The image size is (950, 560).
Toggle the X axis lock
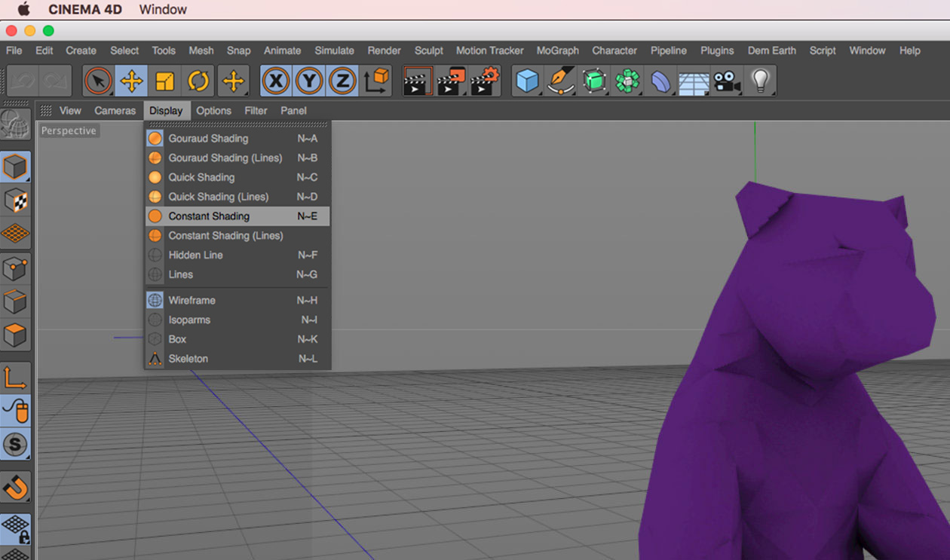(276, 81)
